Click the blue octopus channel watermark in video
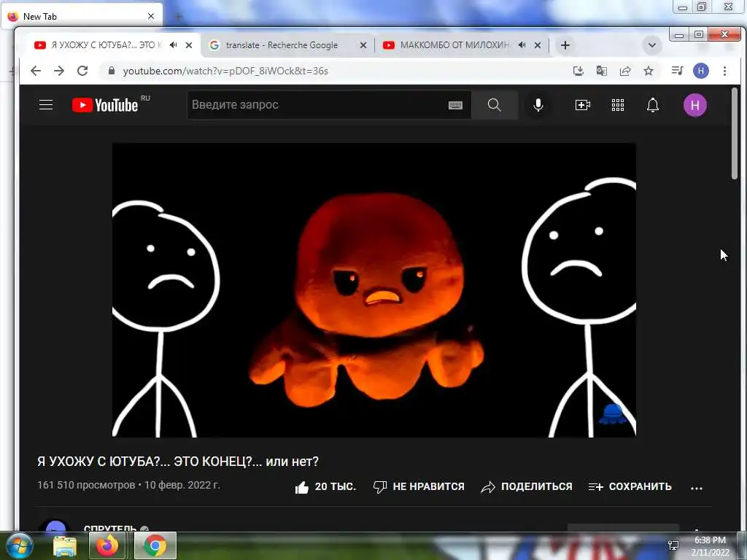This screenshot has height=560, width=747. (x=612, y=414)
